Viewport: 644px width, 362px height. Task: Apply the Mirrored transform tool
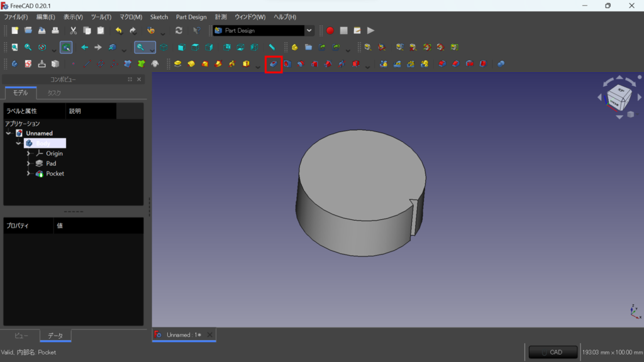[x=383, y=64]
